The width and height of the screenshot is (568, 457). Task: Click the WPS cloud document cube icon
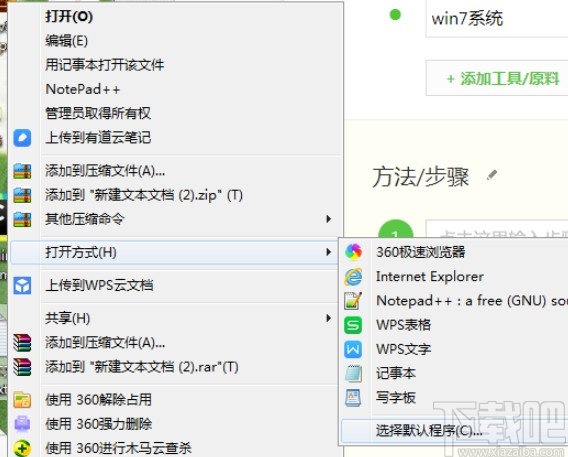[x=22, y=285]
